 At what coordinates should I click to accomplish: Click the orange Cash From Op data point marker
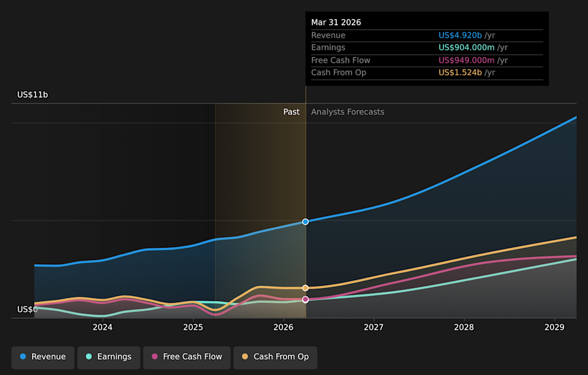point(306,288)
